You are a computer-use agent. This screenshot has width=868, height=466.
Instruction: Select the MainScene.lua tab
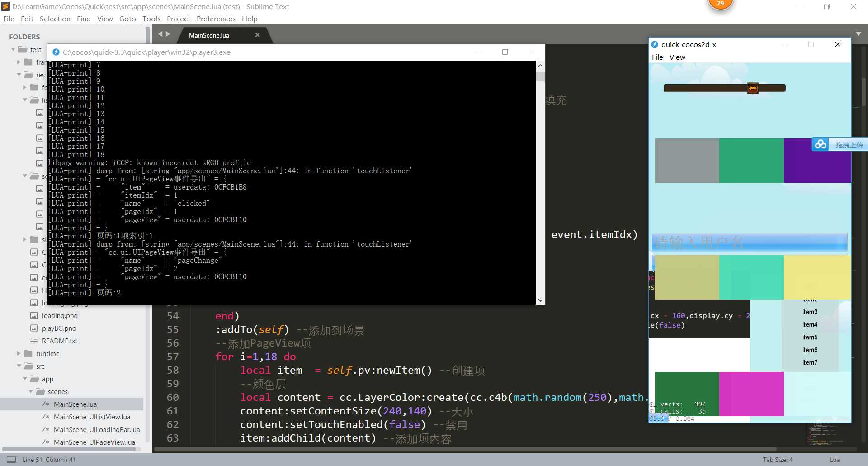coord(209,35)
